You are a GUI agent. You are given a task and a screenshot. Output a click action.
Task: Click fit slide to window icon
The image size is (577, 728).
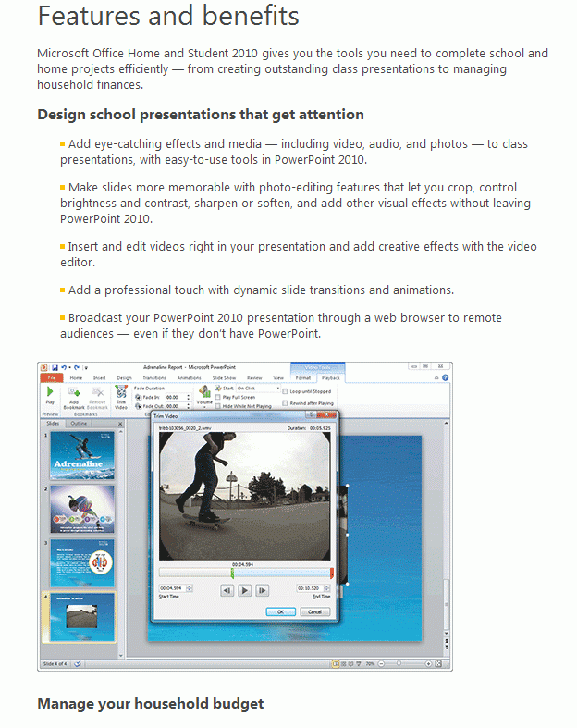[x=438, y=664]
